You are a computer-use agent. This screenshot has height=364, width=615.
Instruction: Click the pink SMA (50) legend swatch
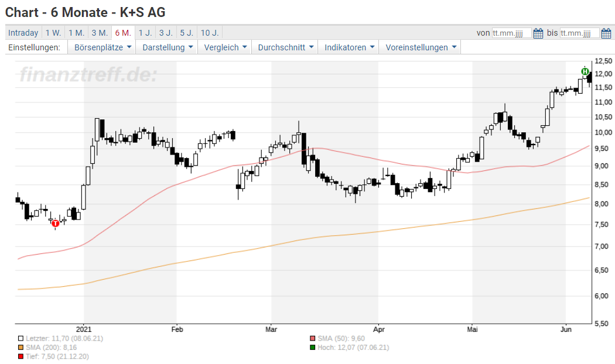tap(313, 338)
